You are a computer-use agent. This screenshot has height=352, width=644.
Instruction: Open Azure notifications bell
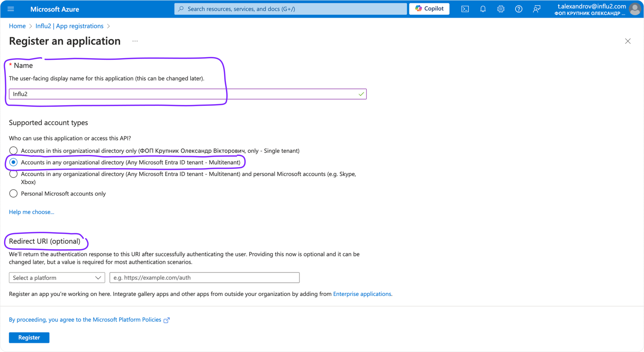click(x=483, y=9)
